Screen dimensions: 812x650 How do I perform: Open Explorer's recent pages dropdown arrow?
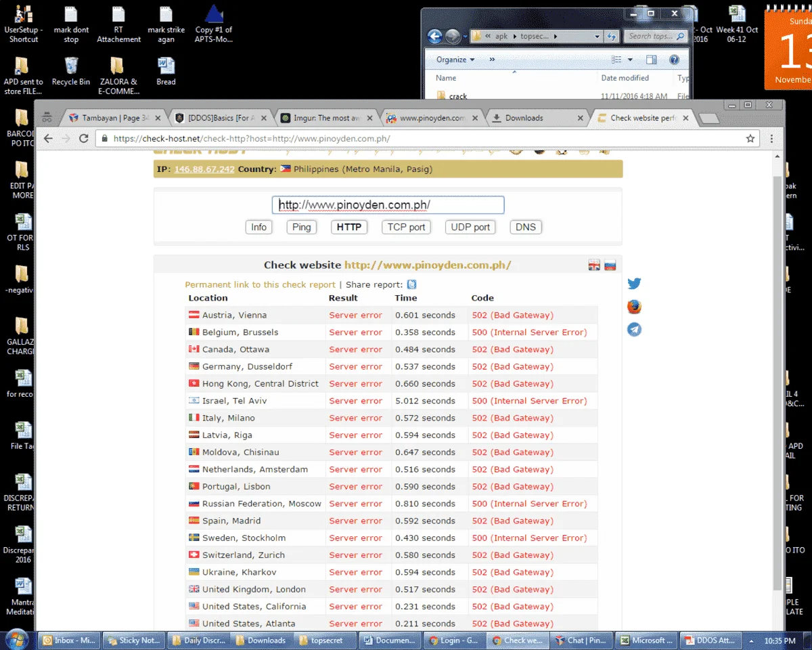click(465, 37)
